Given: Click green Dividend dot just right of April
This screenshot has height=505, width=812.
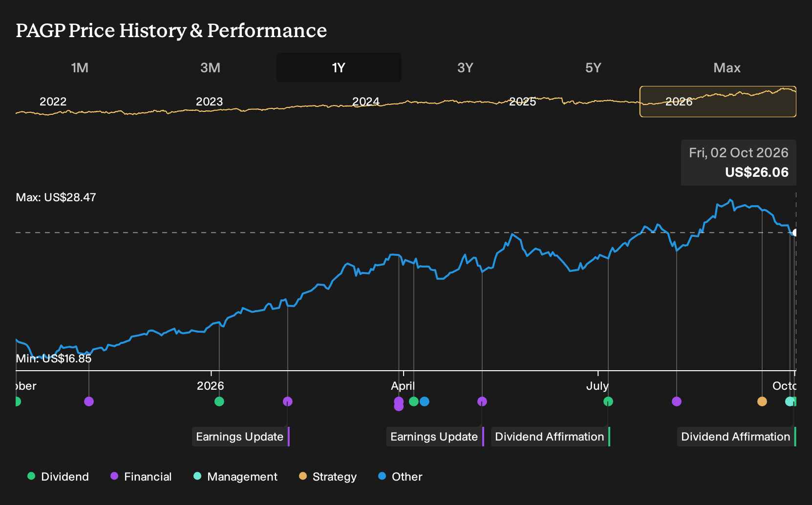Looking at the screenshot, I should coord(414,401).
